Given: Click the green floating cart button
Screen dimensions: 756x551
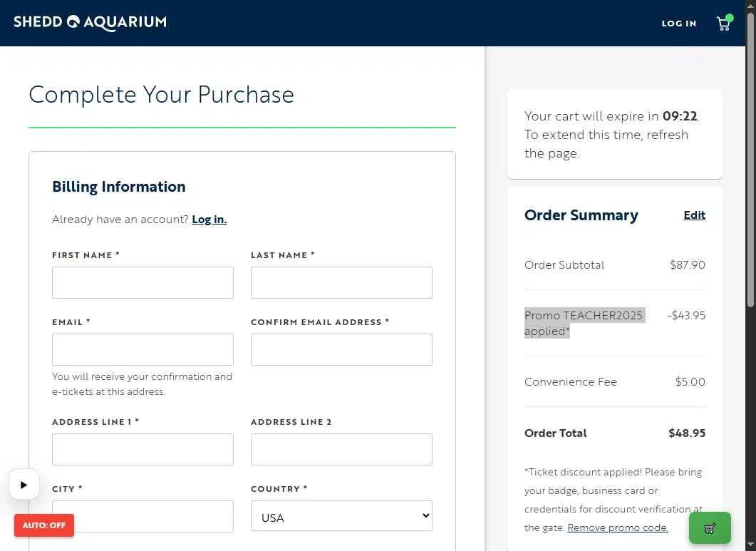Looking at the screenshot, I should [x=710, y=528].
